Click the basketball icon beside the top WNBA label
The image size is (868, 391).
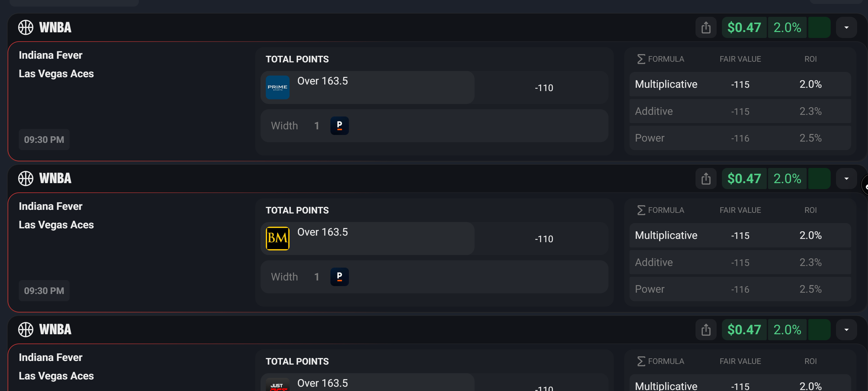coord(25,27)
